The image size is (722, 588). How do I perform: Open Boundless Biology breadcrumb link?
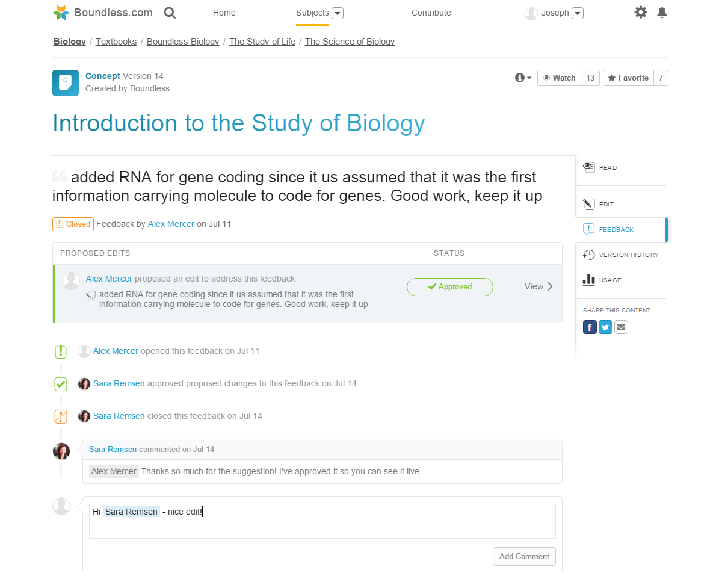183,42
